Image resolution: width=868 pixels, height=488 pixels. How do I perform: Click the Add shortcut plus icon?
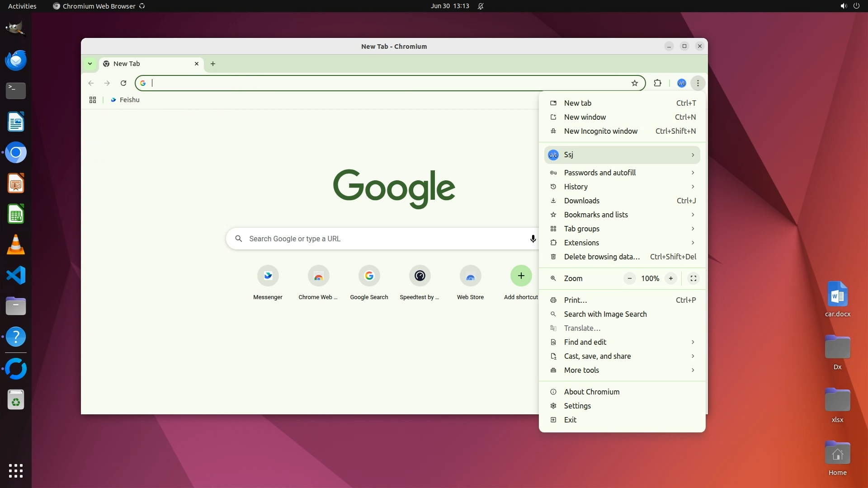tap(521, 276)
